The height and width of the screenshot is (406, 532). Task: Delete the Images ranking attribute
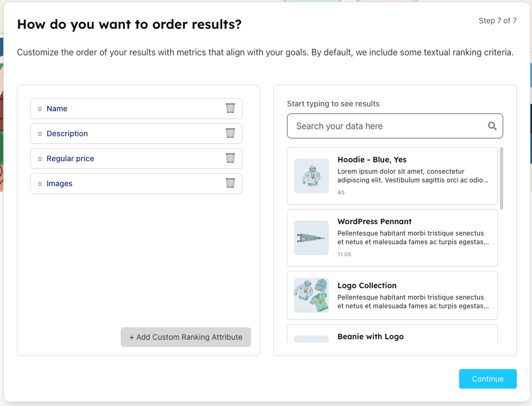click(230, 183)
